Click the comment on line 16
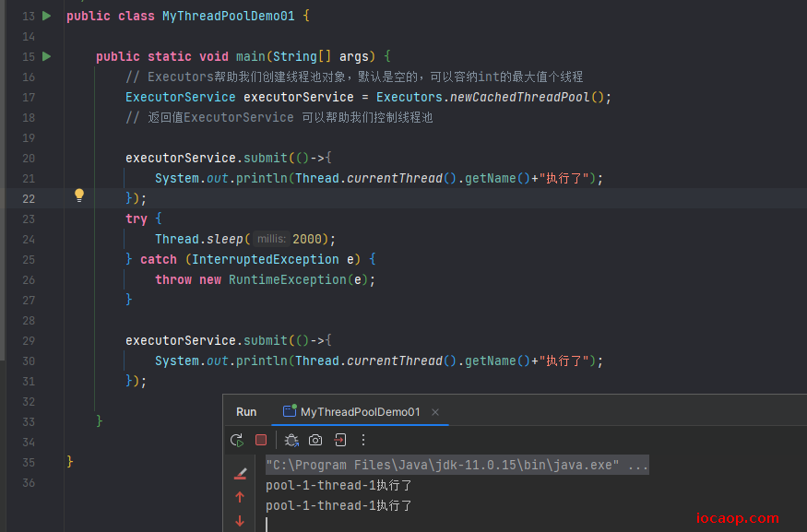Screen dimensions: 807x532 pyautogui.click(x=354, y=77)
